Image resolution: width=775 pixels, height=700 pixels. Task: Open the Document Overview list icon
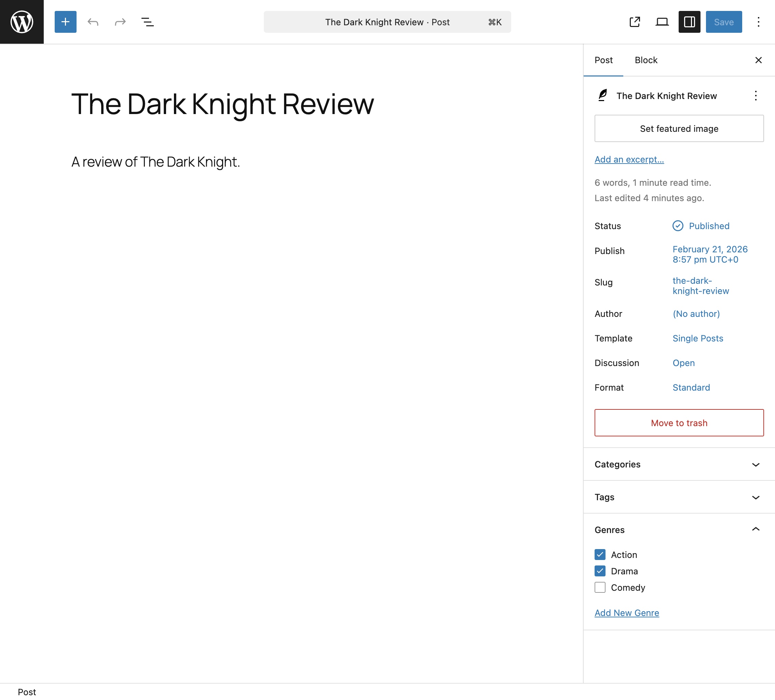[147, 22]
